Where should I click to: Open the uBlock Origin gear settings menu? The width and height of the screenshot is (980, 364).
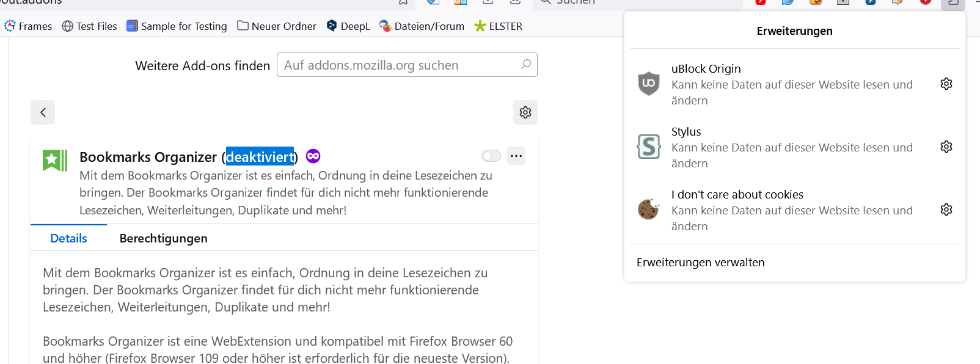click(x=946, y=84)
